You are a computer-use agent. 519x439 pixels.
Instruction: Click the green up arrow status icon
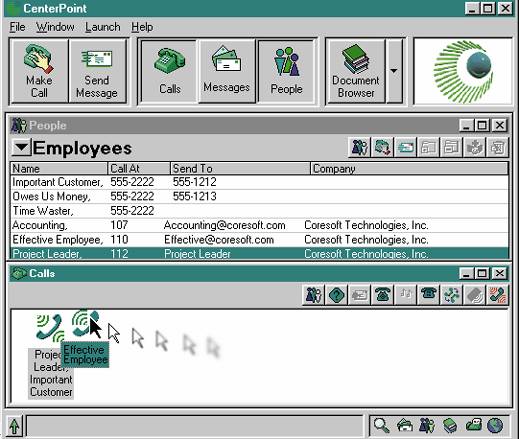pyautogui.click(x=14, y=426)
